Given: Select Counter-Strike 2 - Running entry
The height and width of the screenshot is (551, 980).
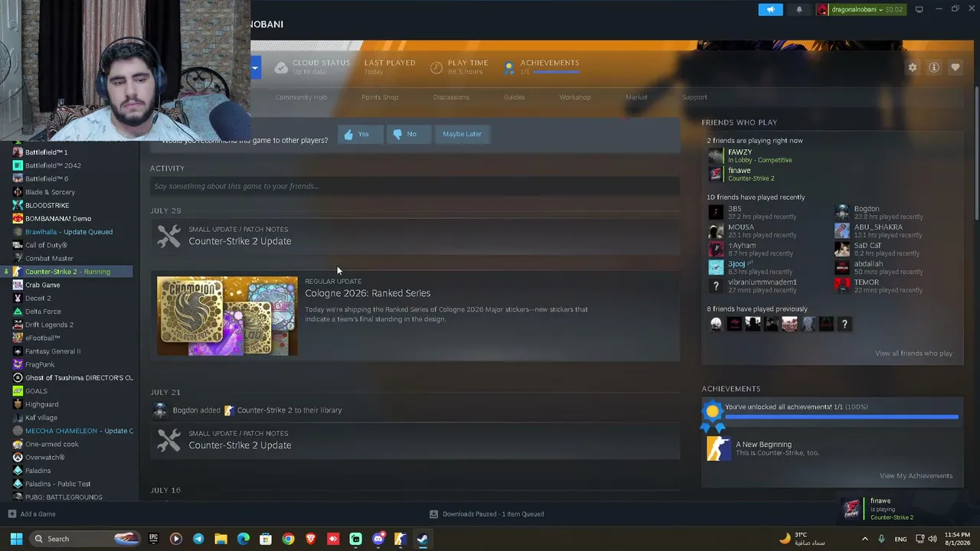Looking at the screenshot, I should point(67,272).
